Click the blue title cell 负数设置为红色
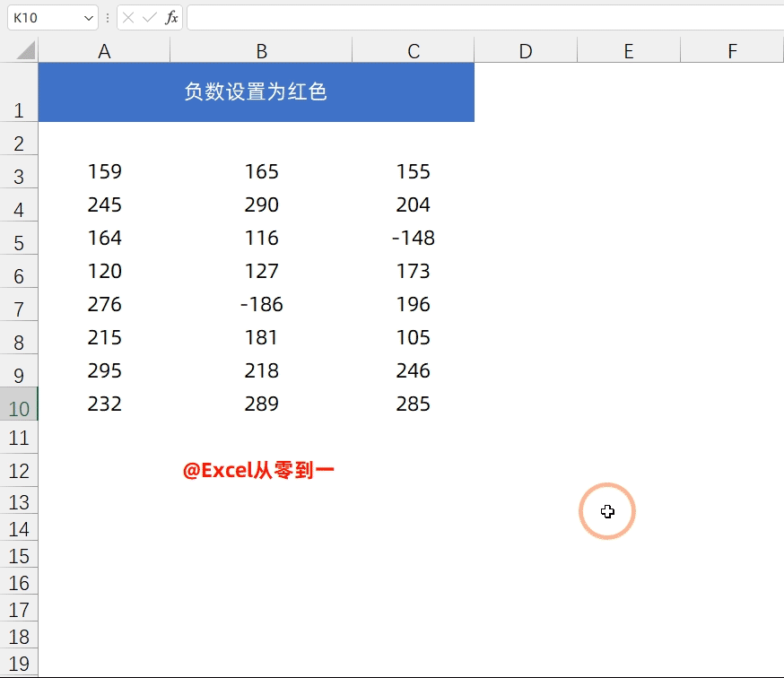Viewport: 784px width, 678px height. [x=256, y=92]
